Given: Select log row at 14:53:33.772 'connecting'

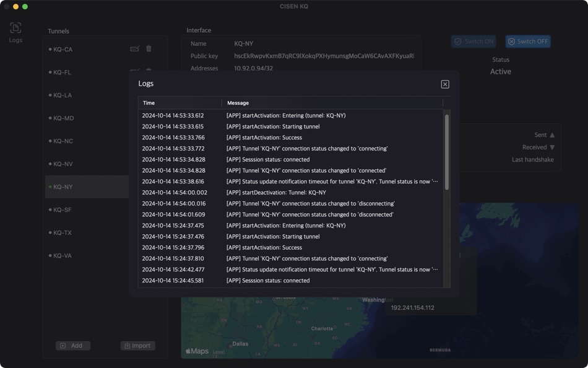Looking at the screenshot, I should [291, 148].
